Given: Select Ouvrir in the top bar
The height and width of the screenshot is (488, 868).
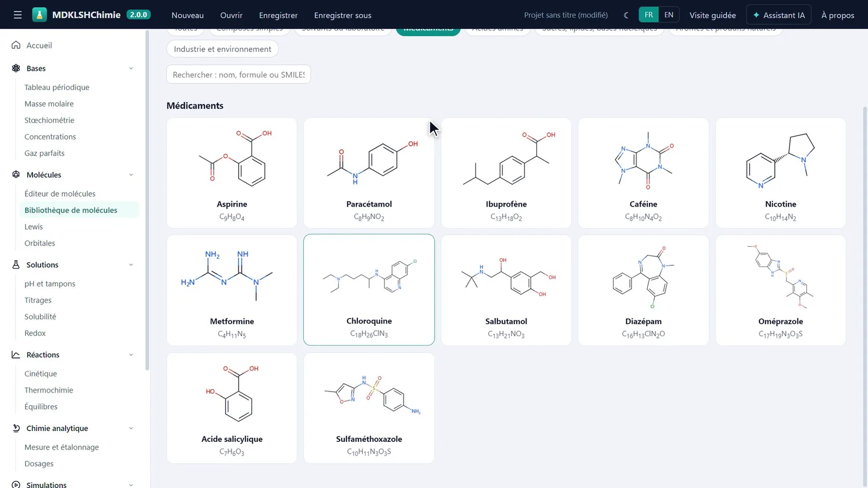Looking at the screenshot, I should 231,15.
